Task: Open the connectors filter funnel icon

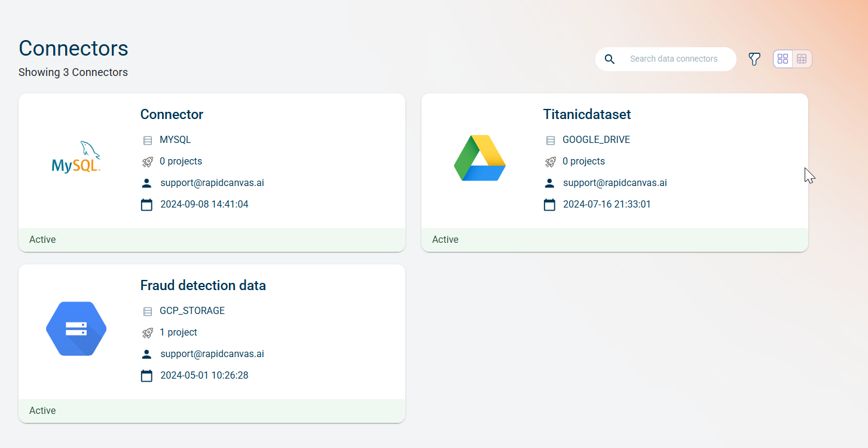Action: (754, 59)
